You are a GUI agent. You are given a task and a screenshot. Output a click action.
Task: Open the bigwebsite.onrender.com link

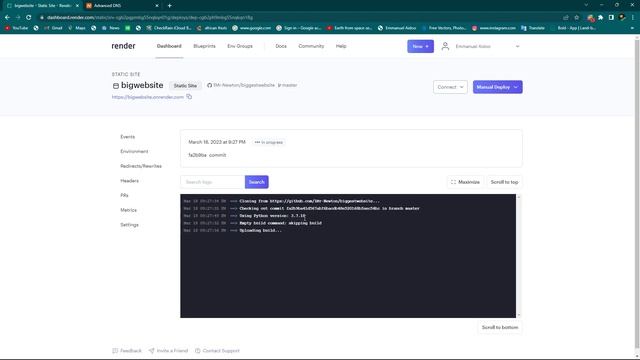tap(148, 97)
